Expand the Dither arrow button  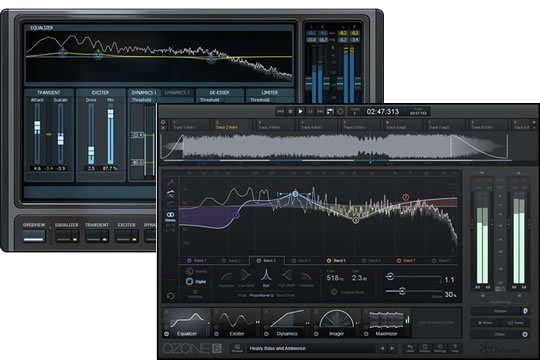click(525, 334)
